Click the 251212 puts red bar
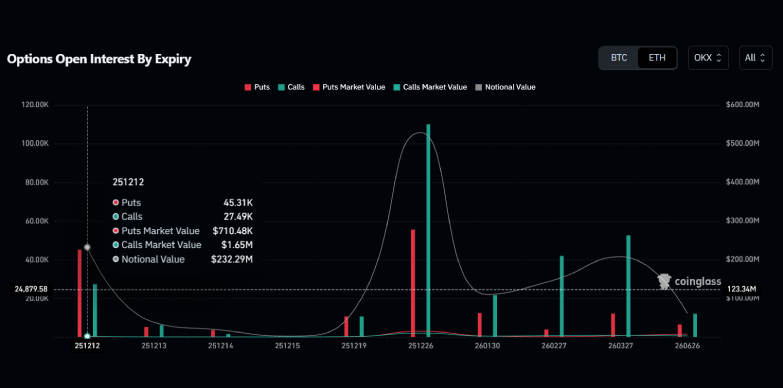Image resolution: width=783 pixels, height=388 pixels. click(x=79, y=293)
